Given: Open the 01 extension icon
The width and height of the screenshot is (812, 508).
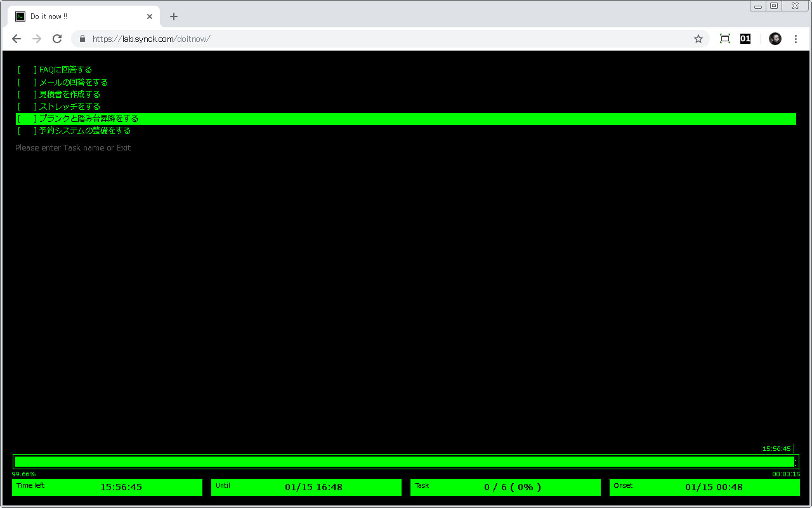Looking at the screenshot, I should [x=745, y=39].
